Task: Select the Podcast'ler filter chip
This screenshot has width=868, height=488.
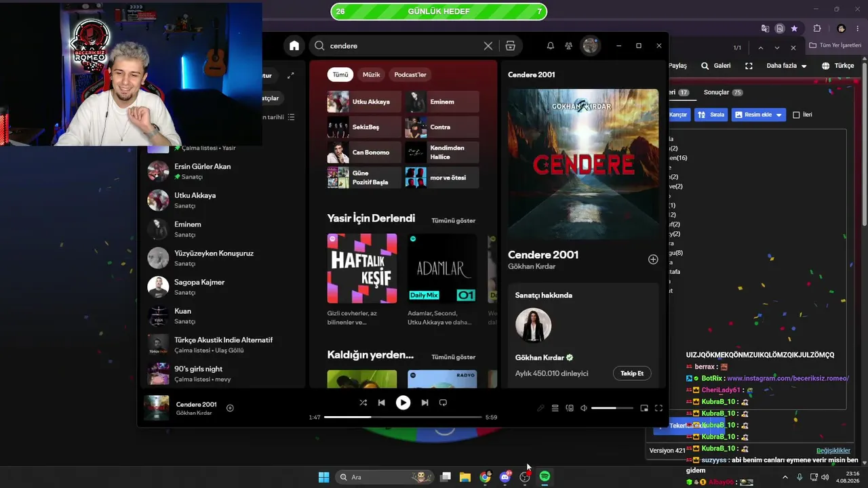Action: click(410, 75)
